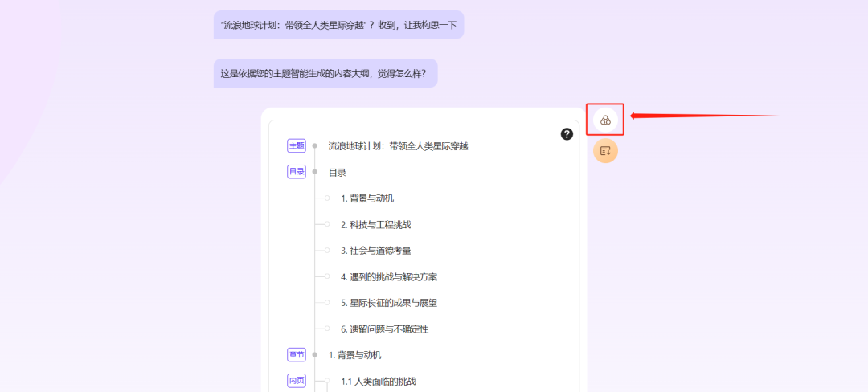Image resolution: width=868 pixels, height=392 pixels.
Task: Select outline item 6. 遗留问题与不确定性
Action: coord(383,329)
